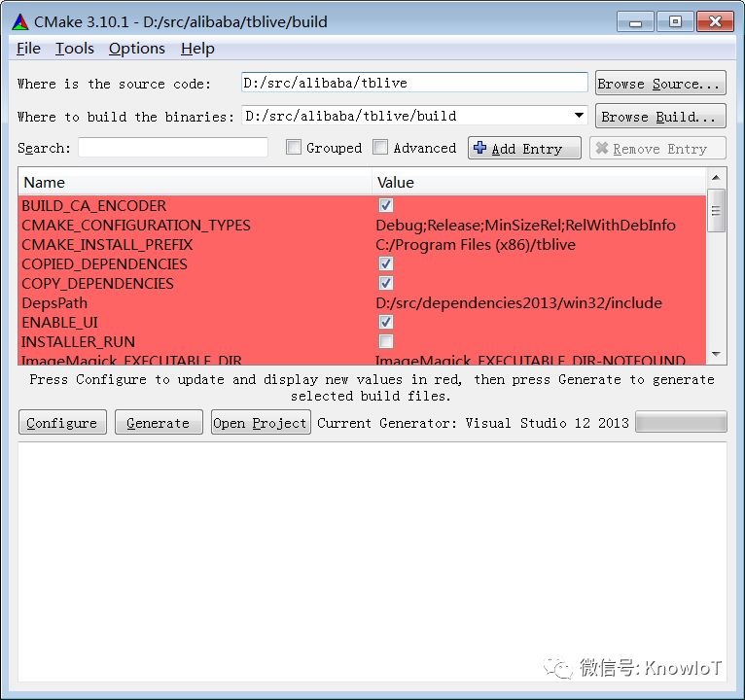Expand the build binaries path dropdown
The width and height of the screenshot is (745, 700).
pos(579,116)
